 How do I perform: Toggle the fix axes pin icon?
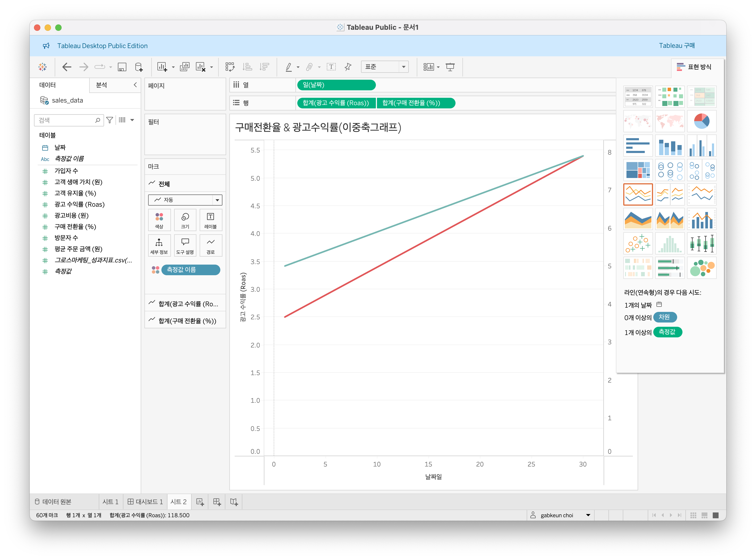click(x=348, y=67)
